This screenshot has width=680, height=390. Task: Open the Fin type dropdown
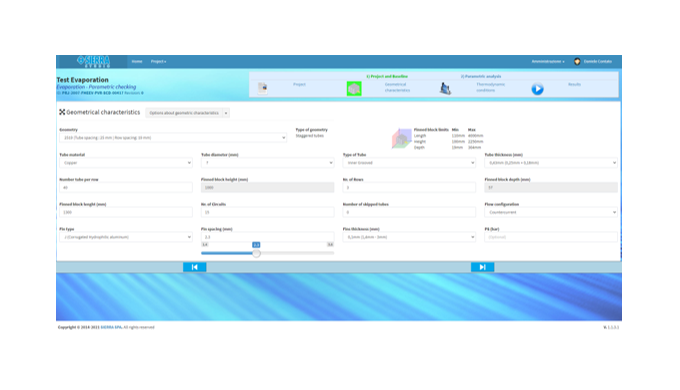pyautogui.click(x=126, y=237)
